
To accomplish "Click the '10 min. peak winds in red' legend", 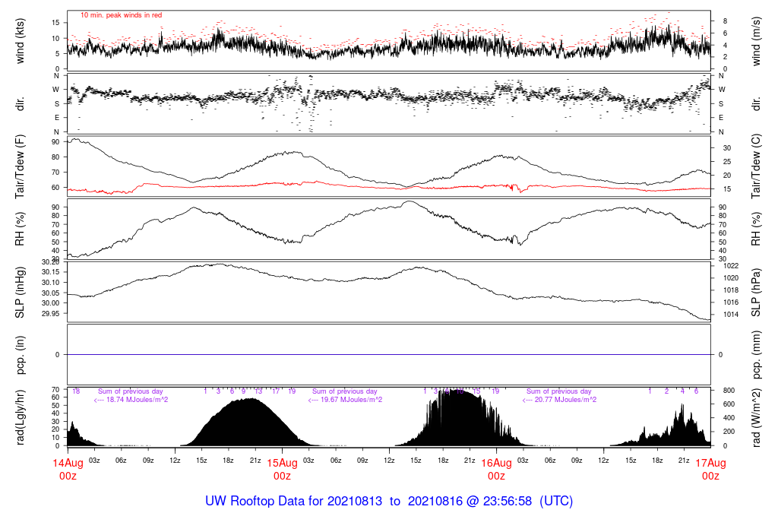I will coord(121,15).
